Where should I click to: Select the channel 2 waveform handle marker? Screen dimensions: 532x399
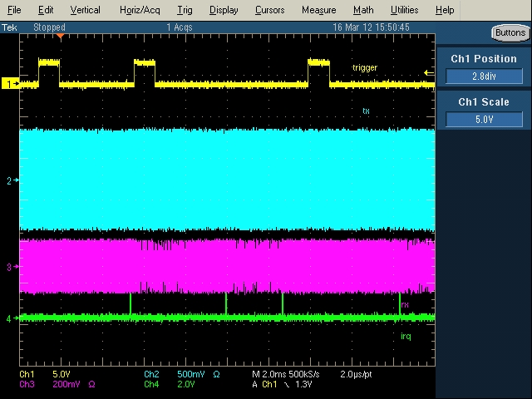tap(12, 180)
